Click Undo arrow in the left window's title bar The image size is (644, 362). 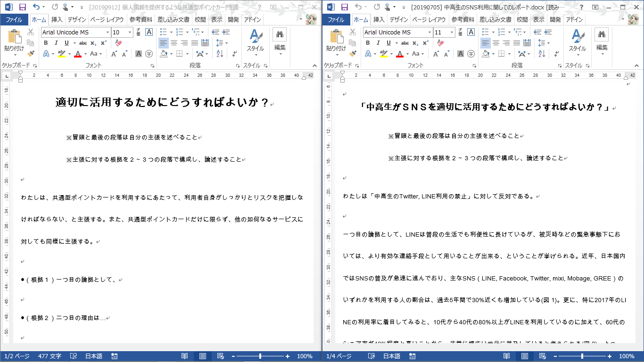click(x=37, y=7)
